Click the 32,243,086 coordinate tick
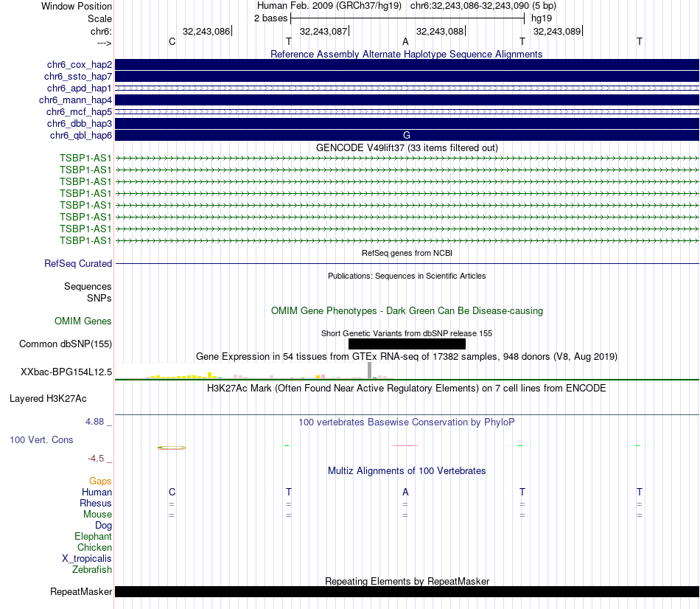The image size is (700, 609). pos(206,31)
